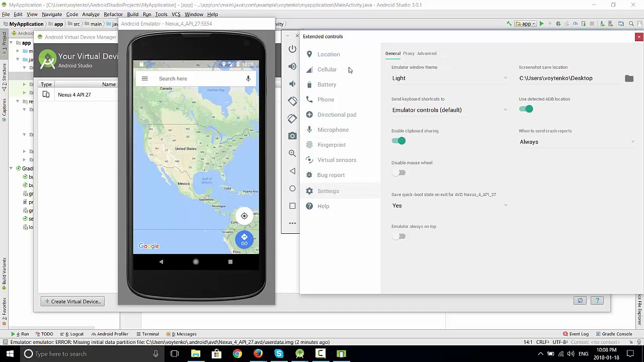The height and width of the screenshot is (362, 644).
Task: Open the Terminal tool window
Action: (147, 334)
